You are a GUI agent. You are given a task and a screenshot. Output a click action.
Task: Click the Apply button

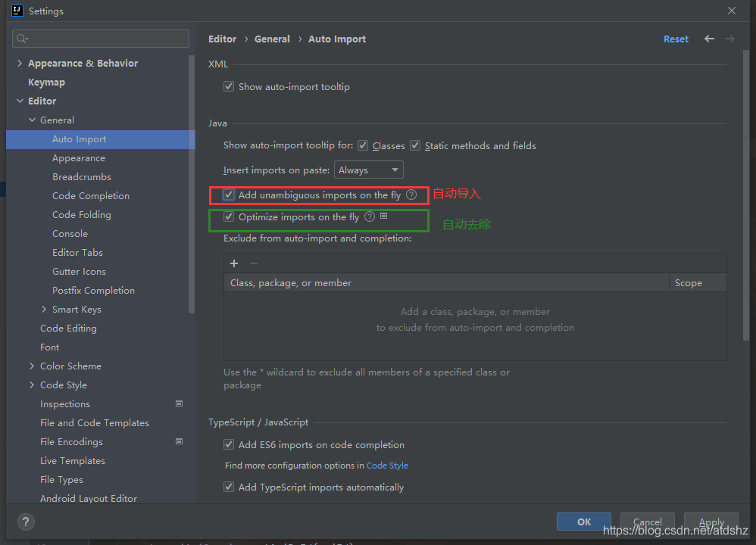click(711, 522)
